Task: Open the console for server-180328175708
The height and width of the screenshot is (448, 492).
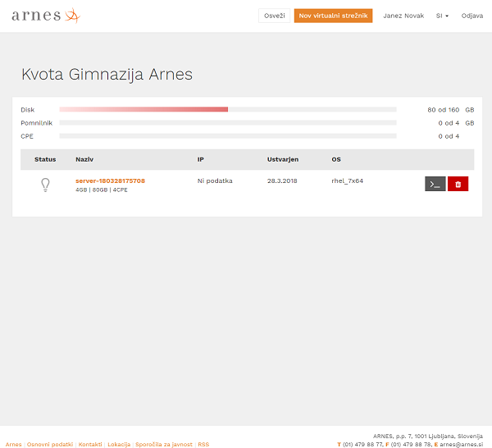Action: pyautogui.click(x=435, y=184)
